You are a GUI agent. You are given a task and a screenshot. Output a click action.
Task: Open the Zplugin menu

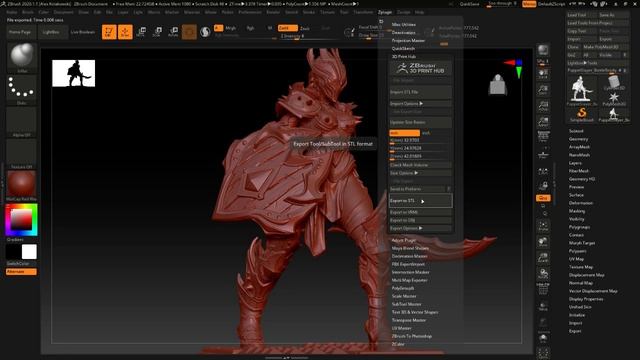click(x=384, y=12)
